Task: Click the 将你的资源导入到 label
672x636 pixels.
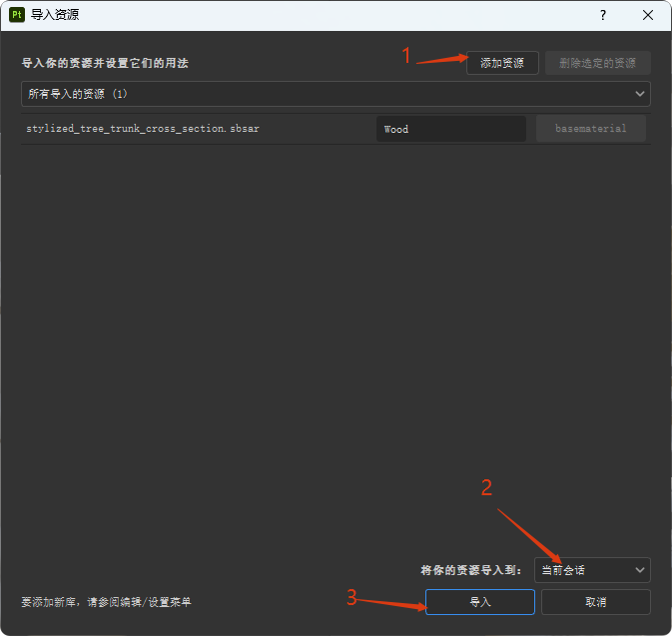Action: tap(471, 570)
